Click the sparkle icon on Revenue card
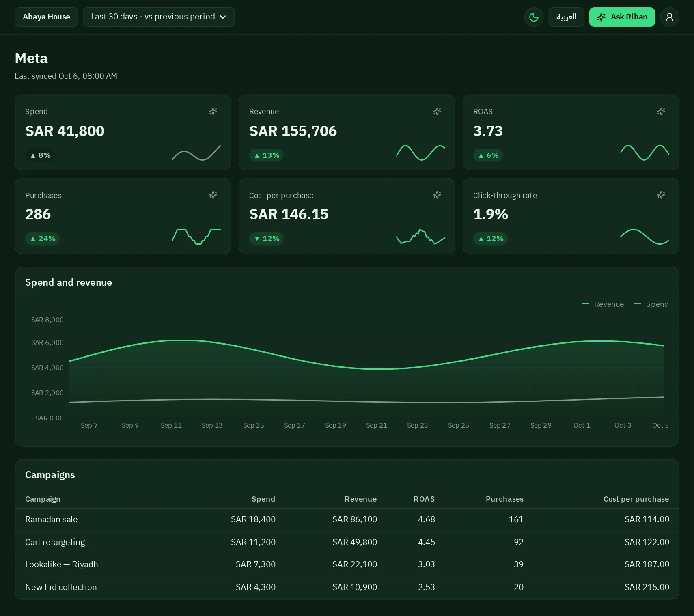Viewport: 694px width, 616px height. click(437, 111)
